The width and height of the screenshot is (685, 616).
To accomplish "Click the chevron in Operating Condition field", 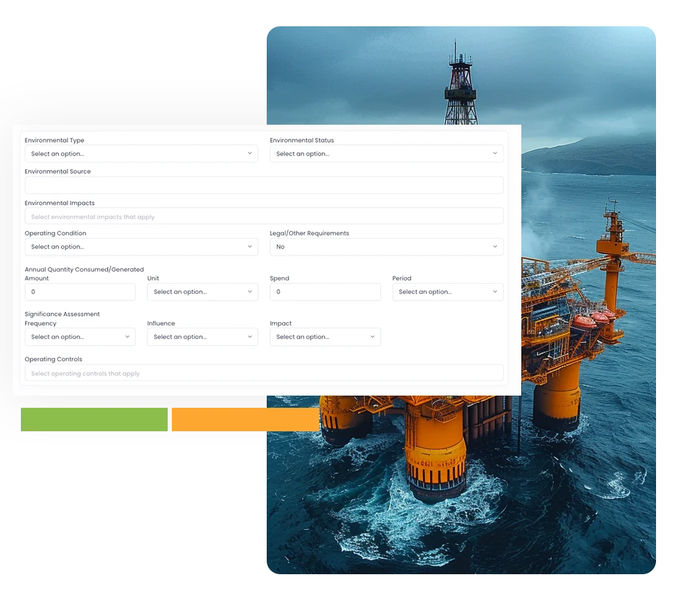I will point(250,247).
